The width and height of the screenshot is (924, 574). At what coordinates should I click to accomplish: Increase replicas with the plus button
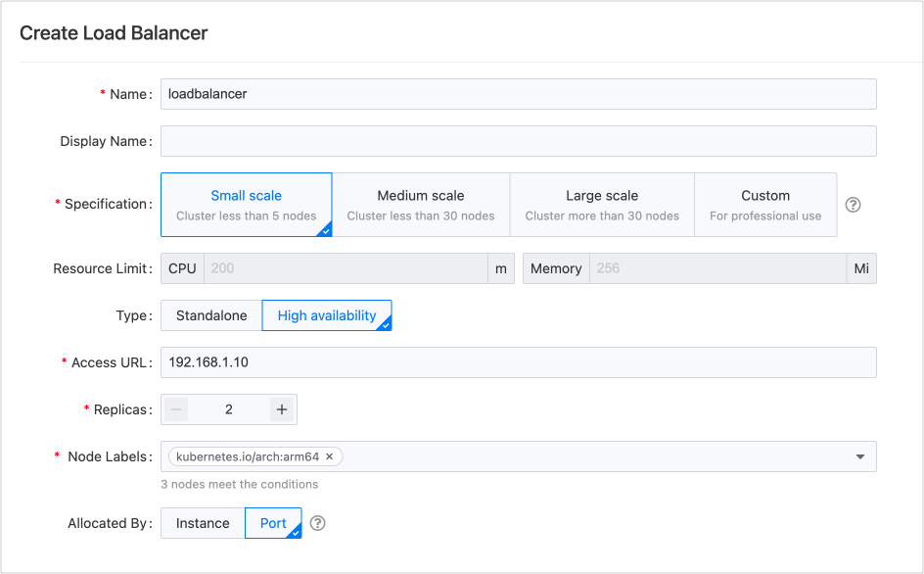tap(282, 409)
